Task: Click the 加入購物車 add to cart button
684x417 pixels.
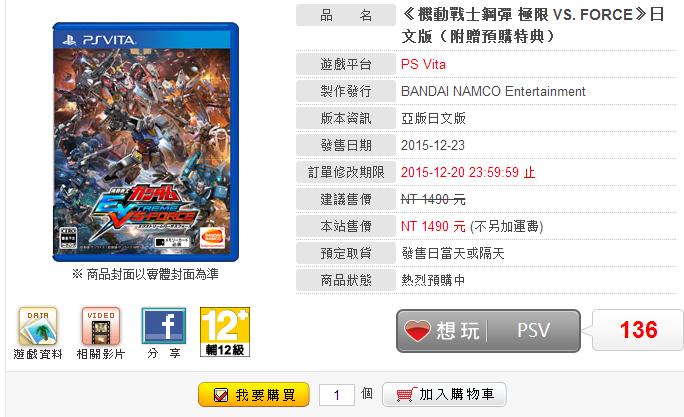Action: (x=444, y=394)
